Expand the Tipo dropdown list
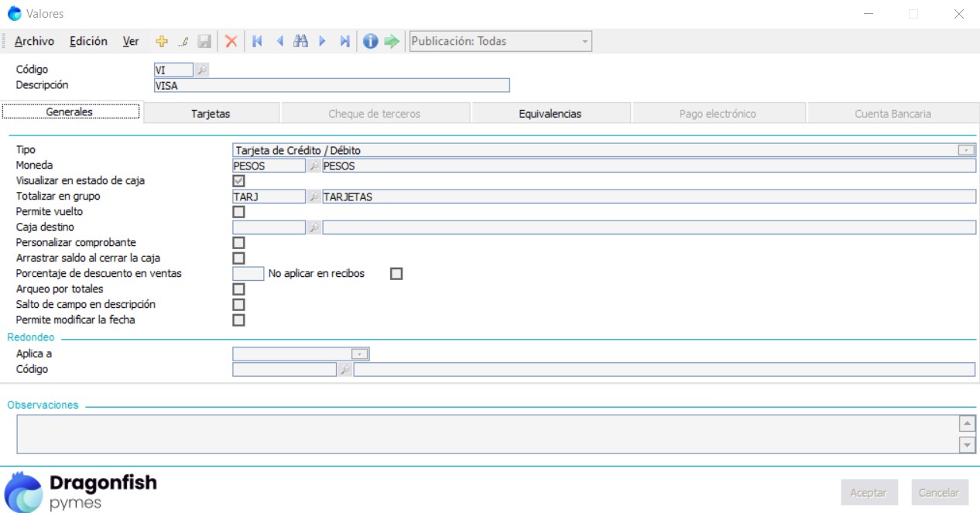This screenshot has height=513, width=980. click(x=966, y=150)
